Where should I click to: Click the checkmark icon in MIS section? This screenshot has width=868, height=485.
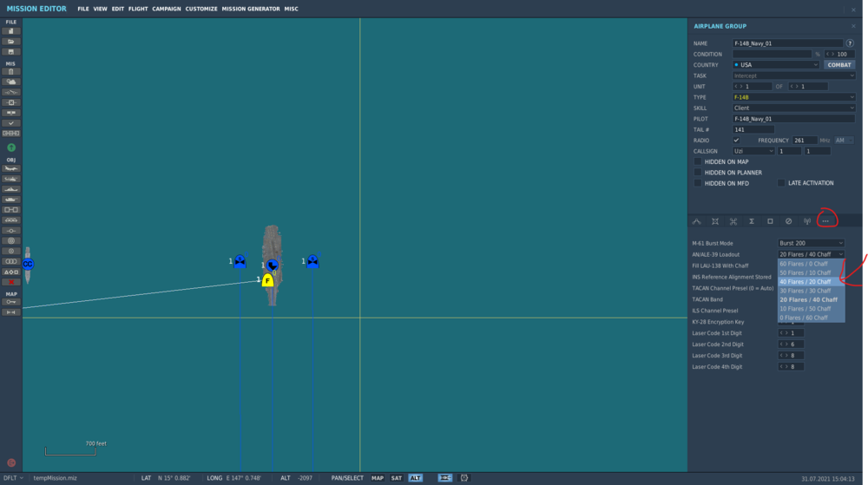pyautogui.click(x=11, y=123)
